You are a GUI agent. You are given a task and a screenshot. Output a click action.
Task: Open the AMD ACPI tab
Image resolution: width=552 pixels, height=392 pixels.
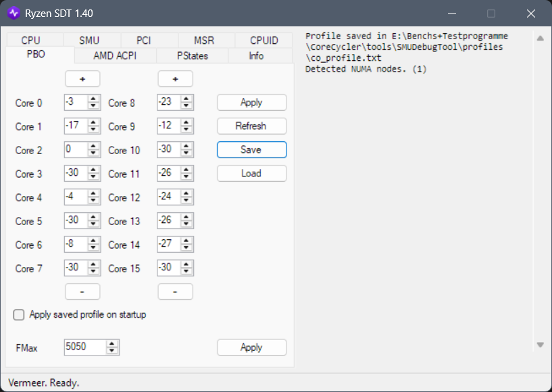(115, 55)
